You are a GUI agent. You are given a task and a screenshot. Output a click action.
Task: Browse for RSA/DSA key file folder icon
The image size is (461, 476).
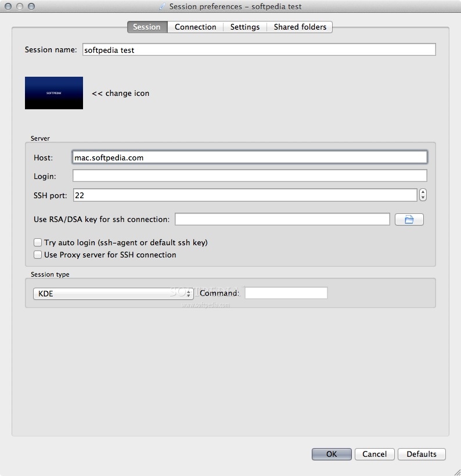(x=409, y=219)
